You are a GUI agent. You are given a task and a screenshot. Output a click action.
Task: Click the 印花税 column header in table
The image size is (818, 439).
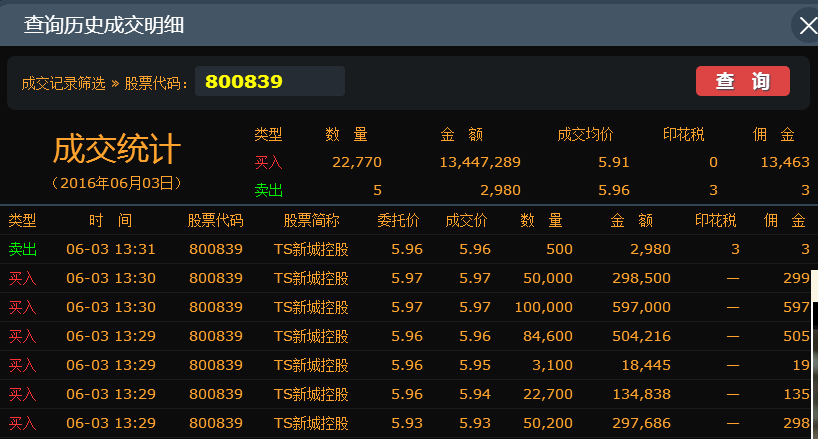[715, 220]
